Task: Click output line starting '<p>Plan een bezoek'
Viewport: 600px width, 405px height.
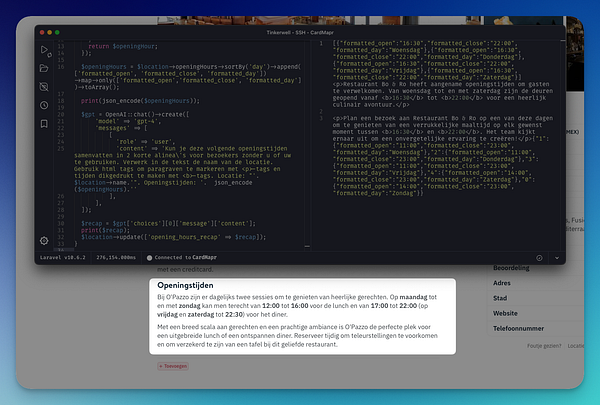Action: pyautogui.click(x=442, y=118)
